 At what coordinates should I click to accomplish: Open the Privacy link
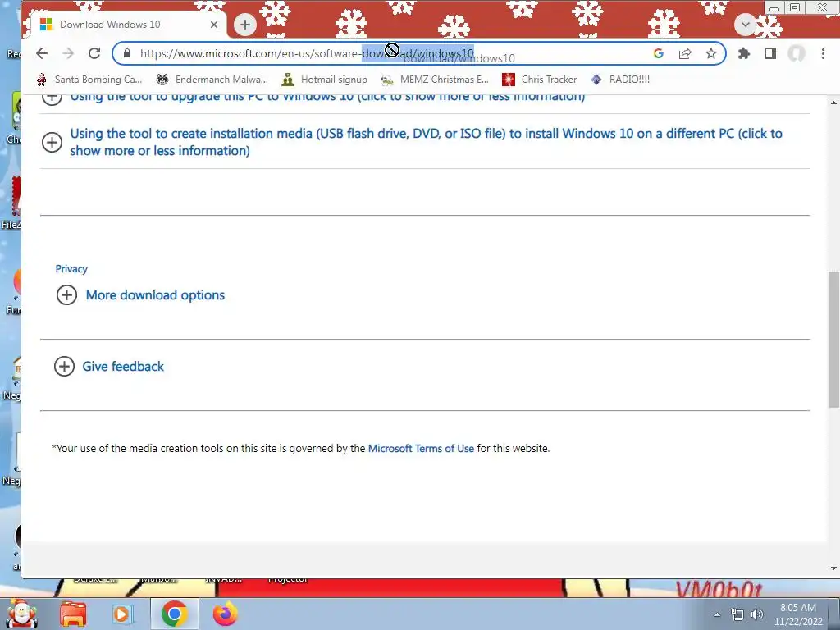tap(71, 269)
